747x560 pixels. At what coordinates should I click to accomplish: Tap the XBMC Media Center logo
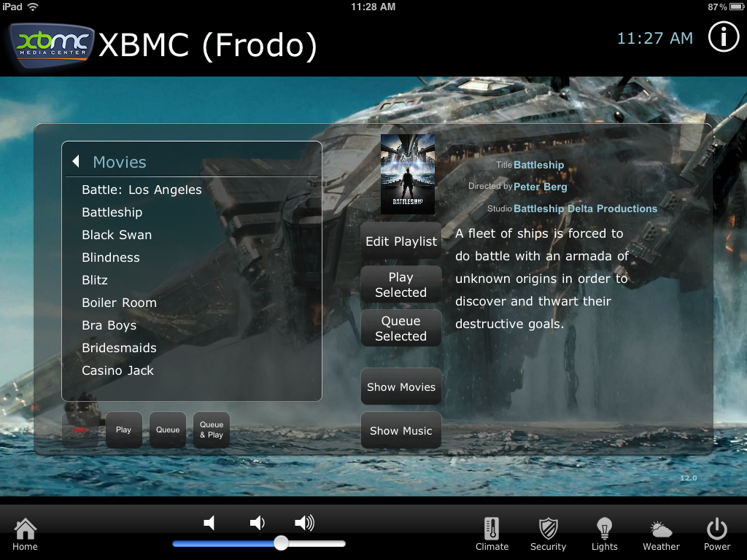[x=52, y=44]
